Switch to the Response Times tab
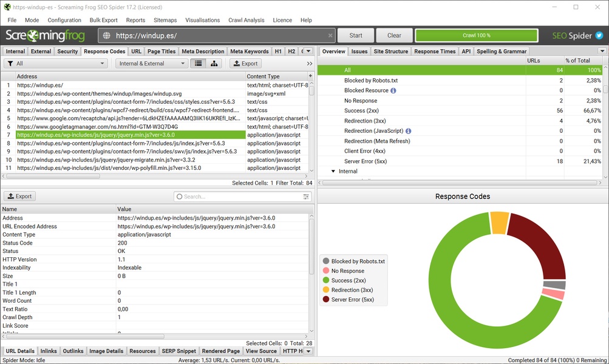This screenshot has width=609, height=364. click(435, 51)
